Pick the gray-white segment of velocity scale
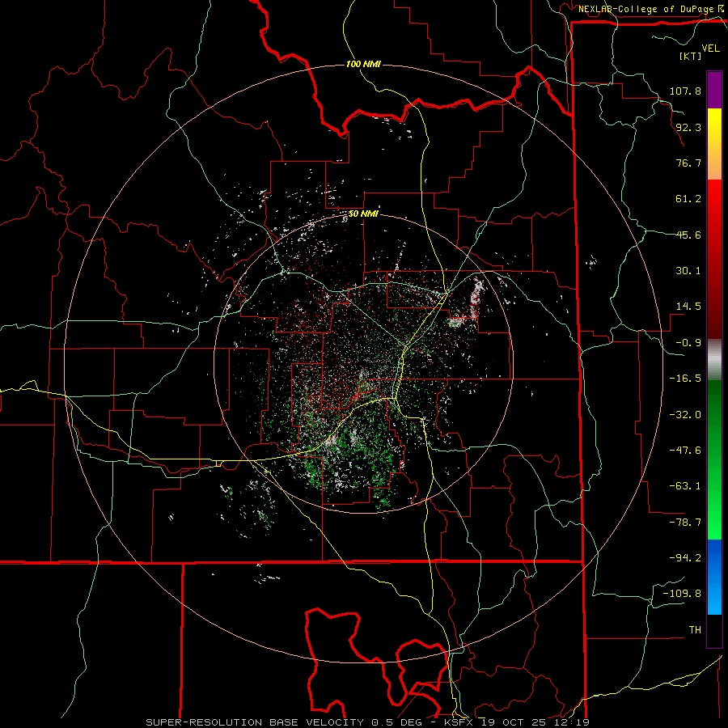Image resolution: width=728 pixels, height=728 pixels. (714, 359)
